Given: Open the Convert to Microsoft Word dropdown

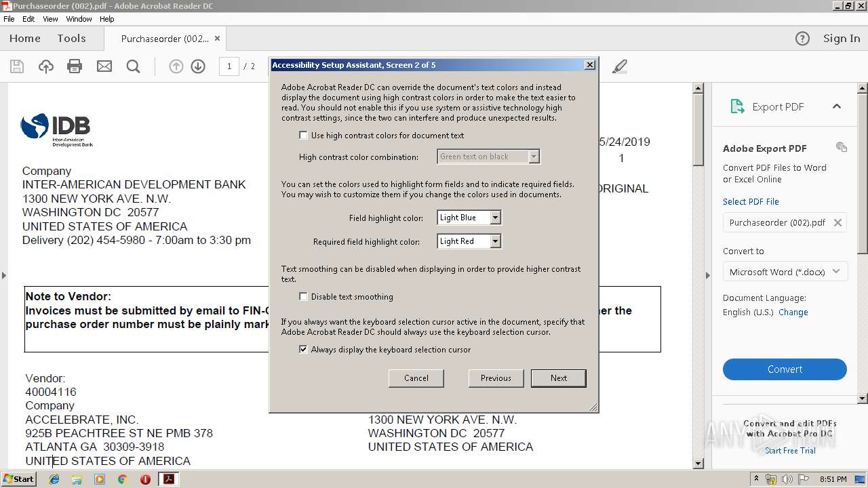Looking at the screenshot, I should click(x=785, y=272).
